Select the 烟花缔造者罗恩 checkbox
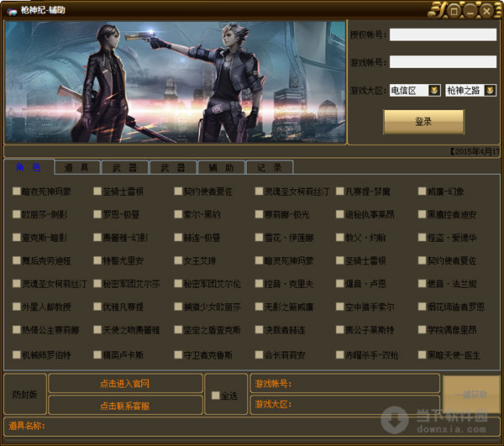This screenshot has width=504, height=446. (422, 307)
